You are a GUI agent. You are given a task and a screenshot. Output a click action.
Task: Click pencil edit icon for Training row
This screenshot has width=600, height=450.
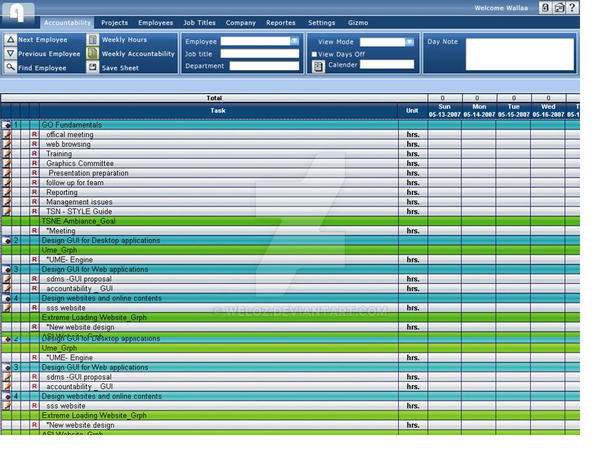[x=7, y=154]
